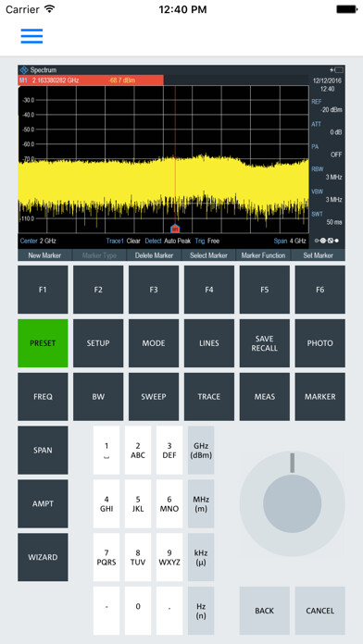363x644 pixels.
Task: Tap the rotary knob center
Action: pos(293,504)
